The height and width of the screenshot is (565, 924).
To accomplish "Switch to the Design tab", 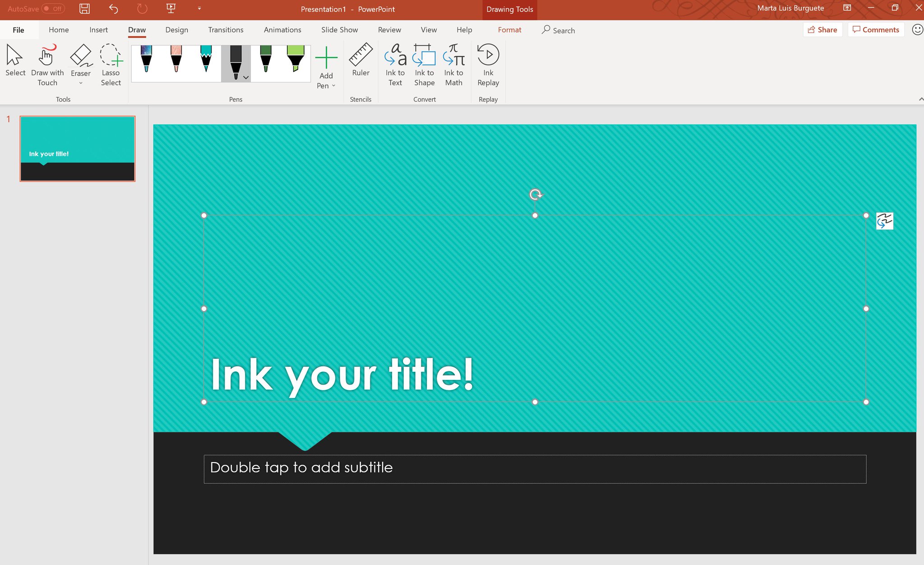I will [x=176, y=30].
